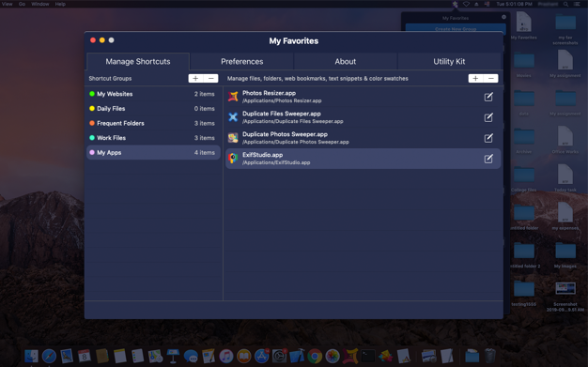This screenshot has width=588, height=367.
Task: Open the Go menu in menu bar
Action: click(23, 4)
